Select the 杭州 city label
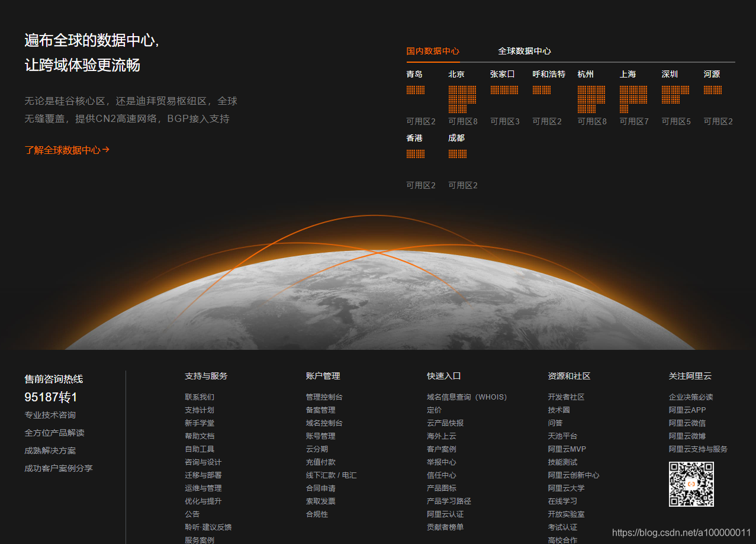756x544 pixels. 586,74
